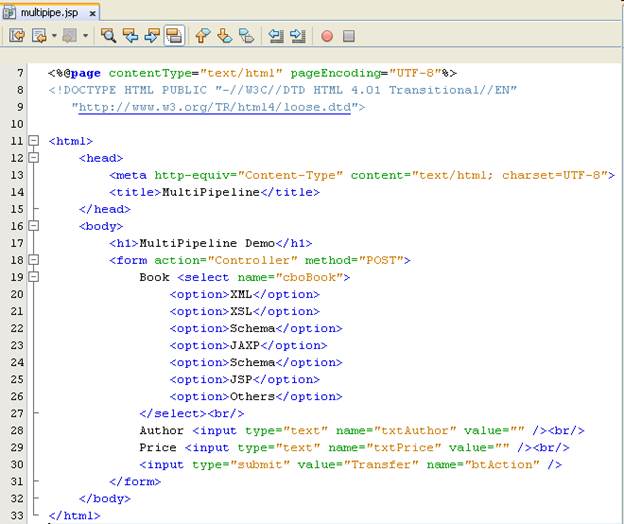Collapse the body fold on line 16
The image size is (624, 524).
click(34, 226)
